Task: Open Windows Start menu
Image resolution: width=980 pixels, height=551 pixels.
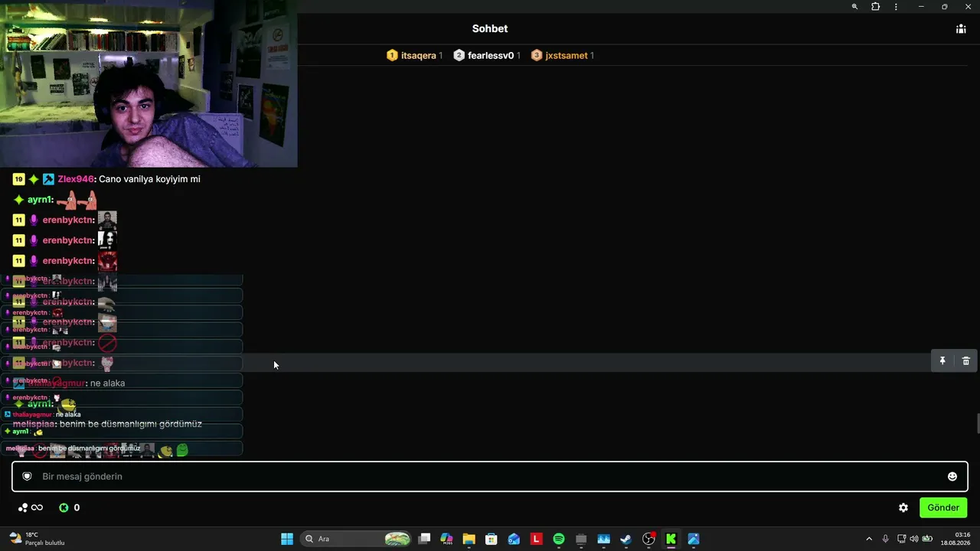Action: coord(287,539)
